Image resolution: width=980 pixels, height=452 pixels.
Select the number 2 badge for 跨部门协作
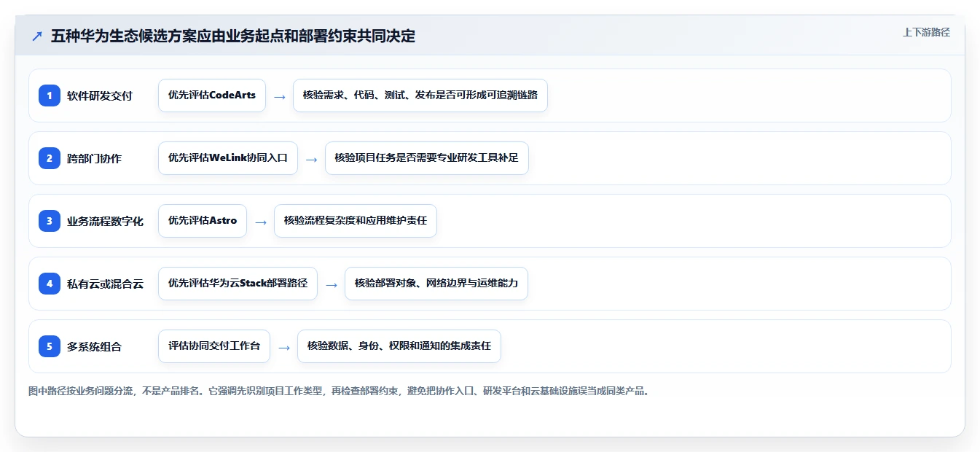click(50, 157)
